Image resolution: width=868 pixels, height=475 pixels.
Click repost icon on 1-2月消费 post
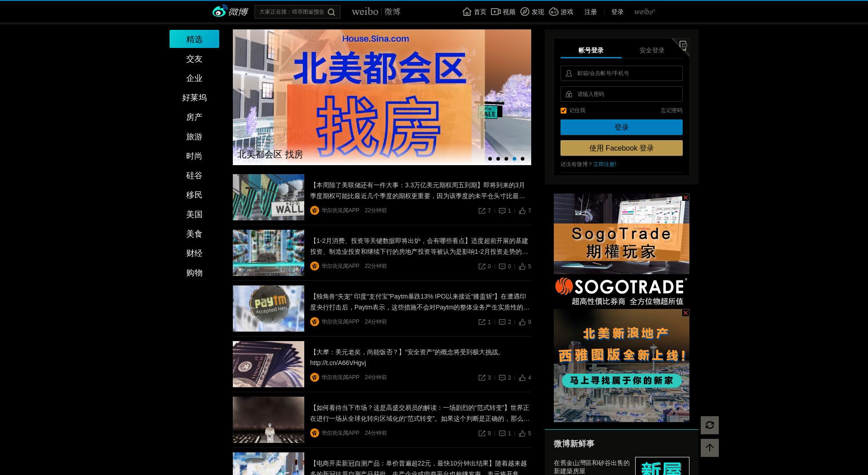(x=482, y=266)
